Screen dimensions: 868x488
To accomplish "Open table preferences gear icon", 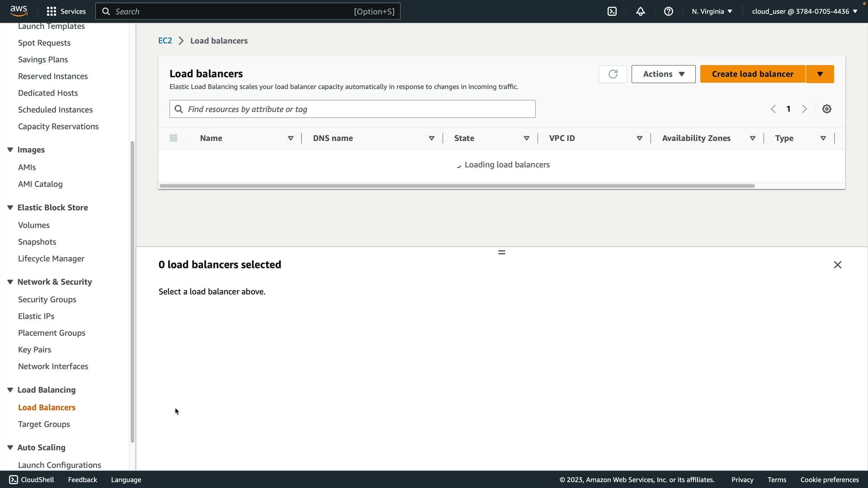I will click(826, 109).
